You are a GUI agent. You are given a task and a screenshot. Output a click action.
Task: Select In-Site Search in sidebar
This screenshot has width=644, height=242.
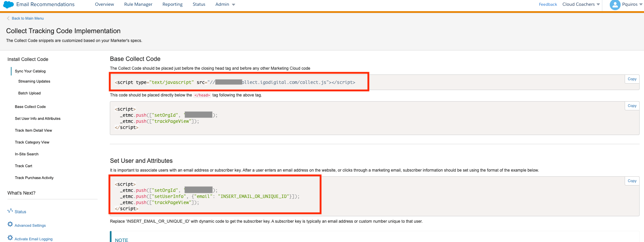point(27,154)
